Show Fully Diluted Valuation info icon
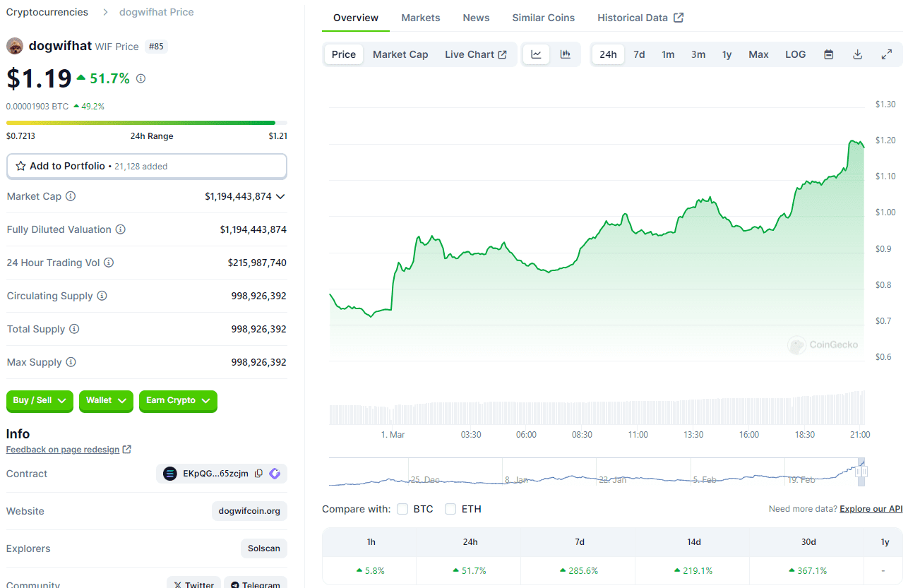 coord(121,229)
